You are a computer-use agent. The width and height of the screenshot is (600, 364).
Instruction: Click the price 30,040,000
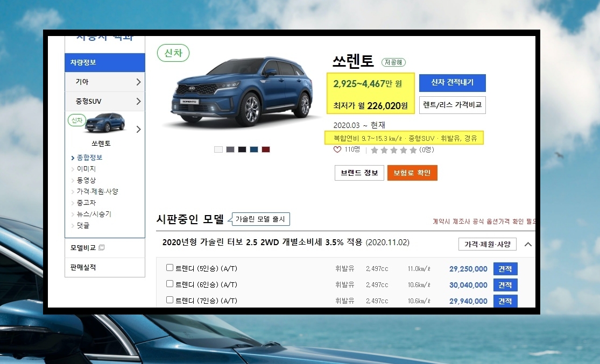(468, 285)
